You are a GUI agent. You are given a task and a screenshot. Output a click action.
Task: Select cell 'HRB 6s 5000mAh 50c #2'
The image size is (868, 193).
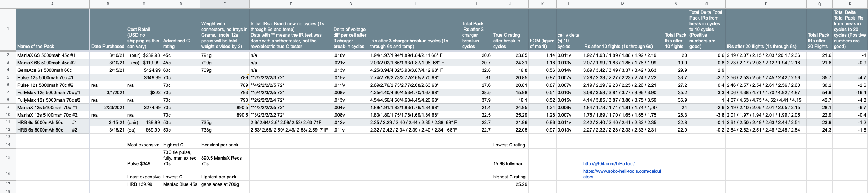click(x=53, y=130)
